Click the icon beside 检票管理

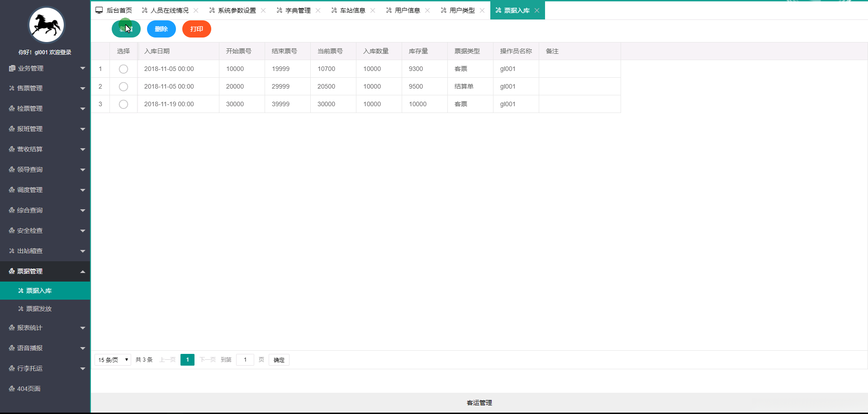12,108
